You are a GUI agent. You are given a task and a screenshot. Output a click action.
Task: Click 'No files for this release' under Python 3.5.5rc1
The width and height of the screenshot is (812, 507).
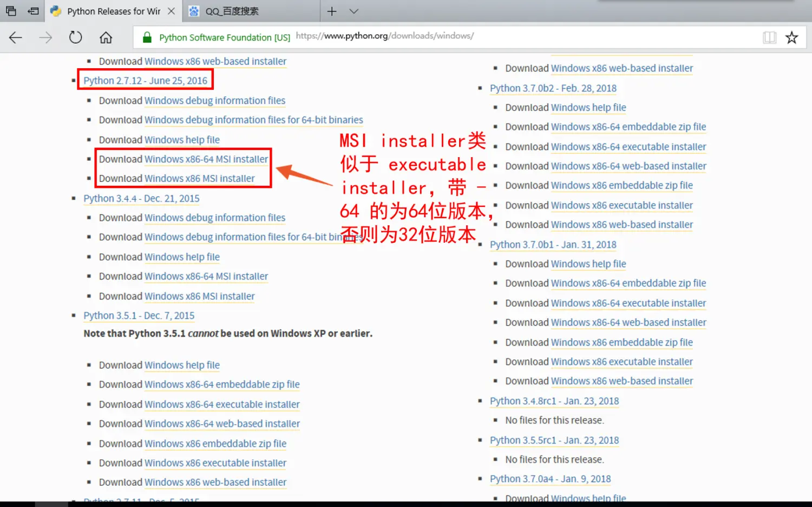pyautogui.click(x=554, y=460)
